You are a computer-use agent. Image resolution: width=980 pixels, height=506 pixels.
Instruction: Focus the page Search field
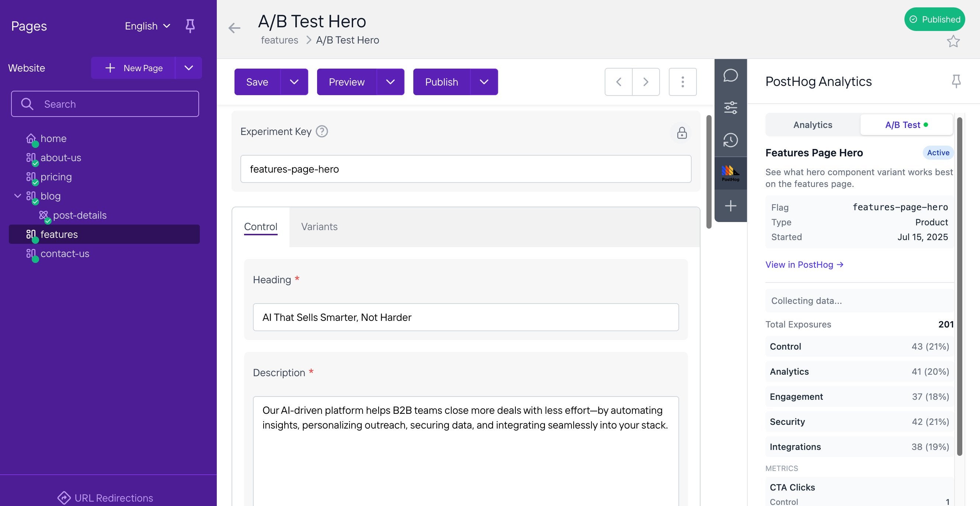coord(105,104)
